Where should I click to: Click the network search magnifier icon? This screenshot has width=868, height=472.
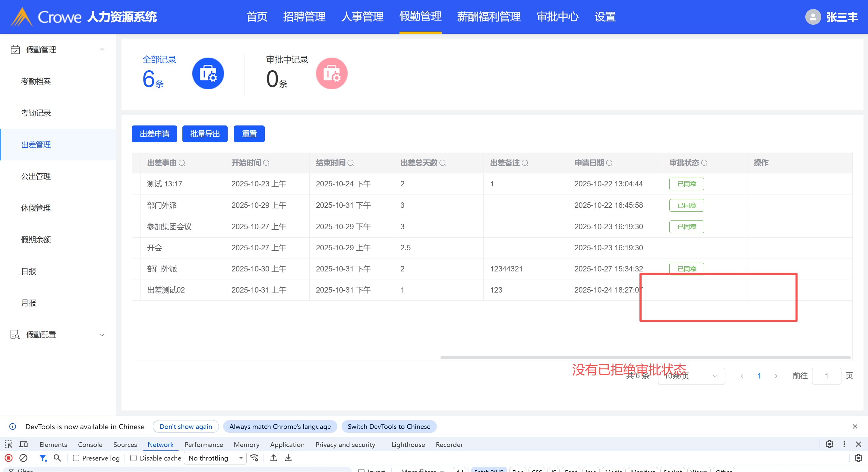coord(57,458)
